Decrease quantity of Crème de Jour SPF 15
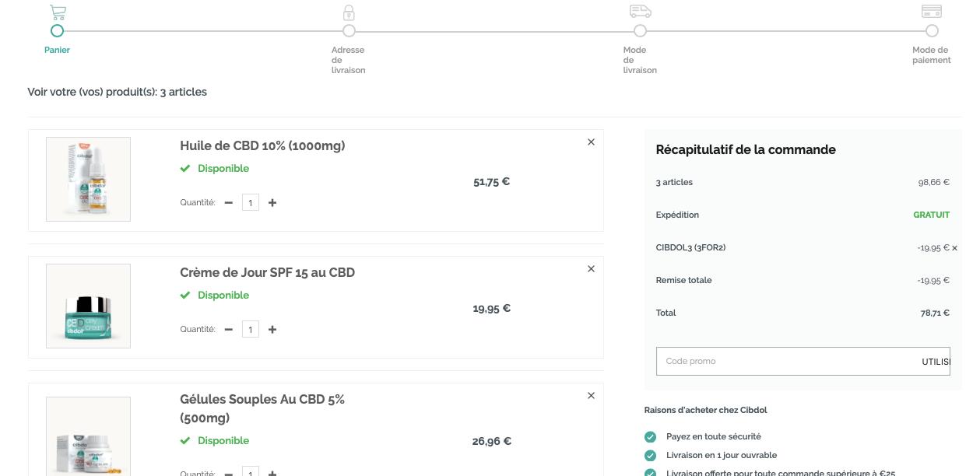This screenshot has width=980, height=476. click(x=229, y=329)
